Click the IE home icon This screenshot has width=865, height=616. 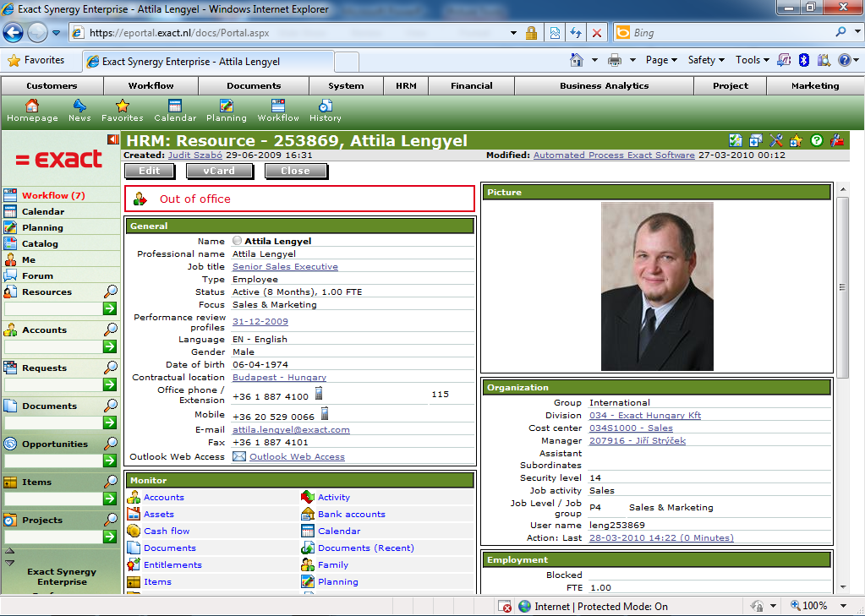(577, 60)
